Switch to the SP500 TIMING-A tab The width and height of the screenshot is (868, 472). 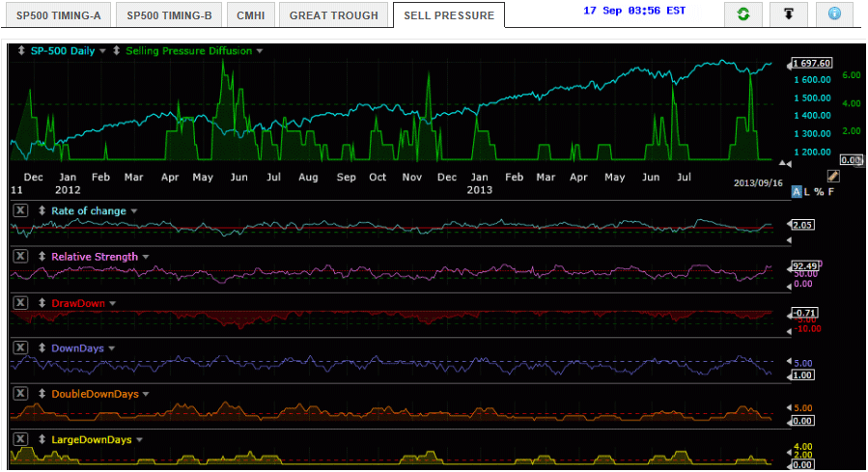[59, 14]
